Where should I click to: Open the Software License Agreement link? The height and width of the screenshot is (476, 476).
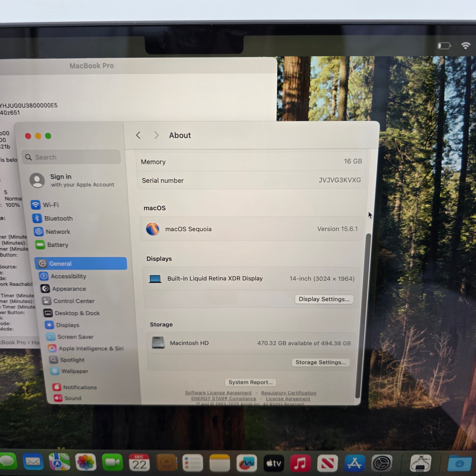(218, 393)
